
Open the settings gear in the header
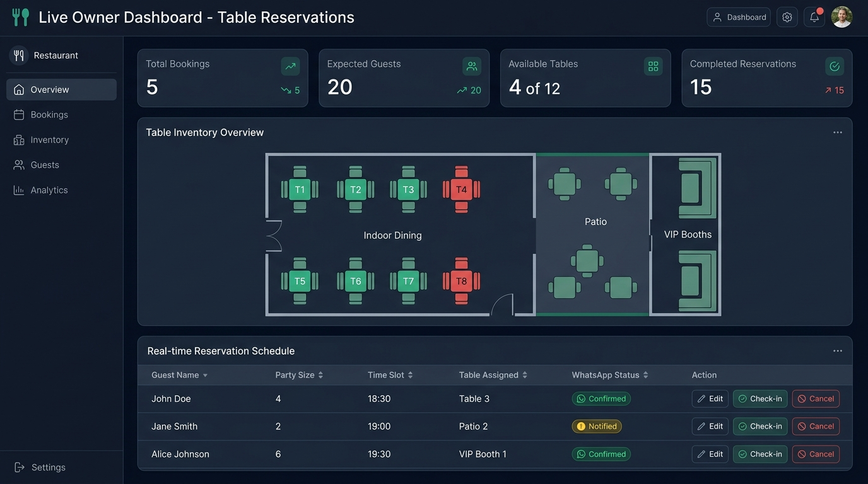pyautogui.click(x=787, y=17)
